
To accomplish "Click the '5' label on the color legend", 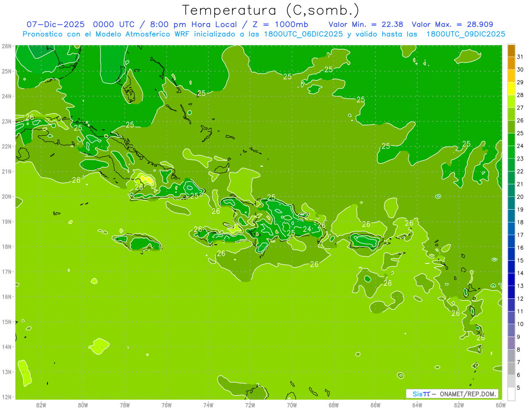I will point(519,388).
